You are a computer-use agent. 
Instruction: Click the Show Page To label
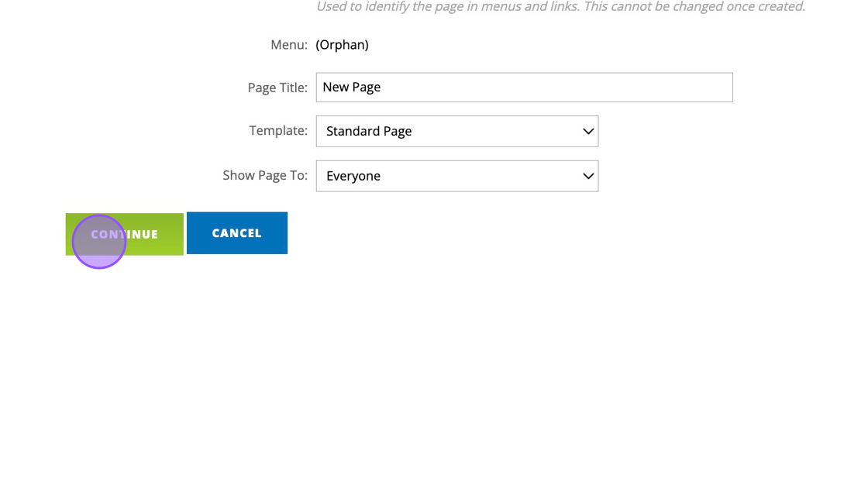[265, 176]
